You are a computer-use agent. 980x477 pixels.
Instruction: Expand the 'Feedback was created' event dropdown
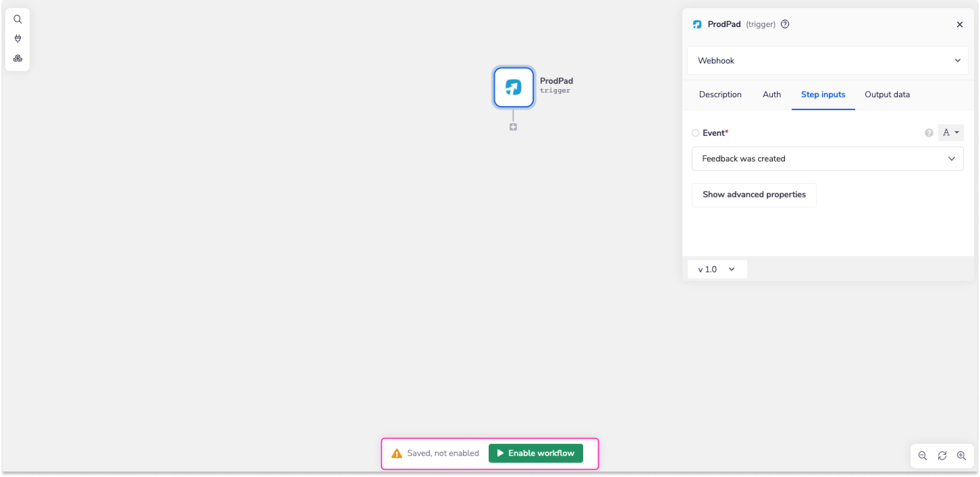(828, 159)
